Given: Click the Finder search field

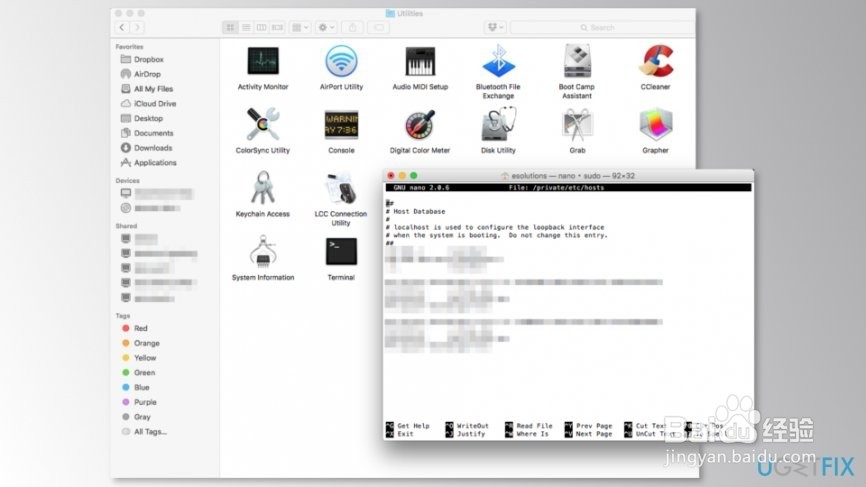Looking at the screenshot, I should click(x=602, y=27).
